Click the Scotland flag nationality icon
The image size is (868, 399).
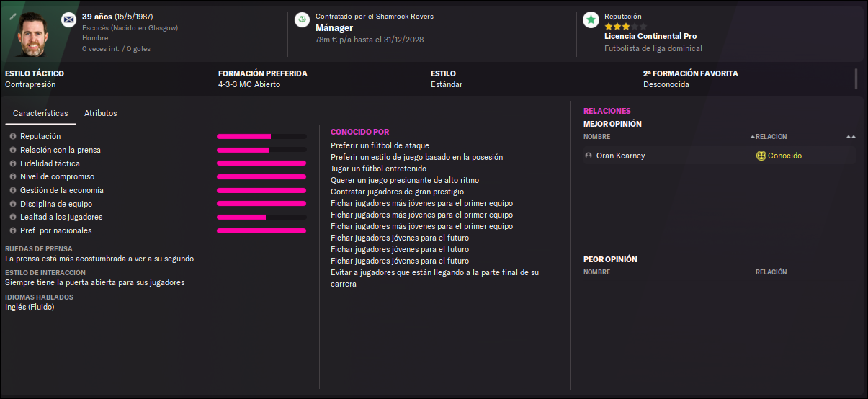pos(68,19)
